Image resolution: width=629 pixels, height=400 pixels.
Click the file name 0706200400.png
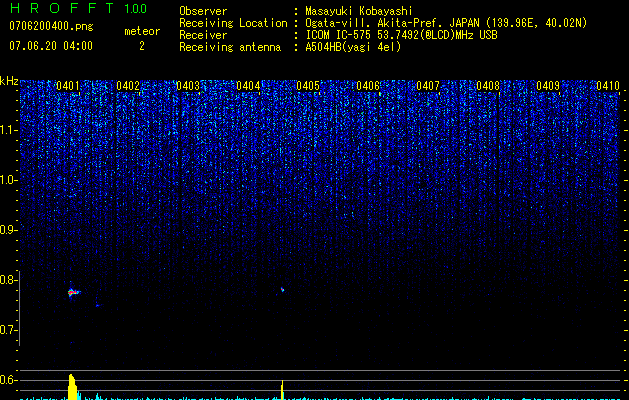[x=51, y=26]
